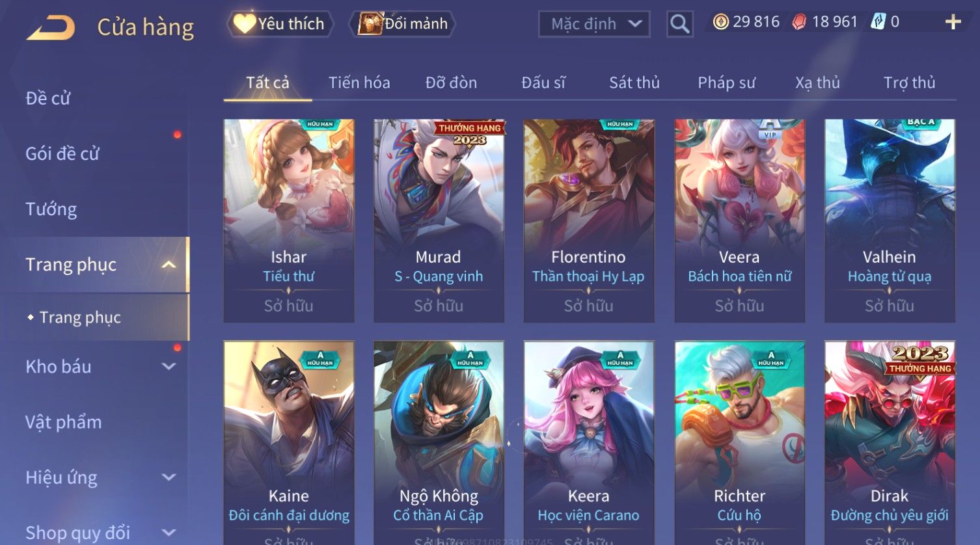Click the red ruby currency icon
980x545 pixels.
click(x=799, y=22)
